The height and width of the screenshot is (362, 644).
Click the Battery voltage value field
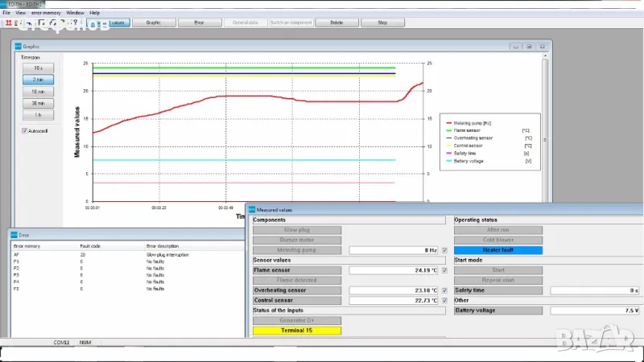595,310
